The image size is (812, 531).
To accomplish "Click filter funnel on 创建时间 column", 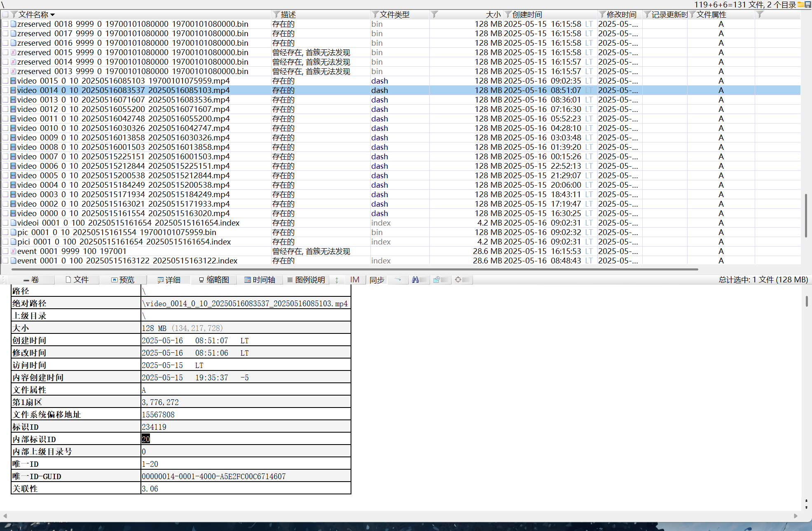I will [508, 15].
